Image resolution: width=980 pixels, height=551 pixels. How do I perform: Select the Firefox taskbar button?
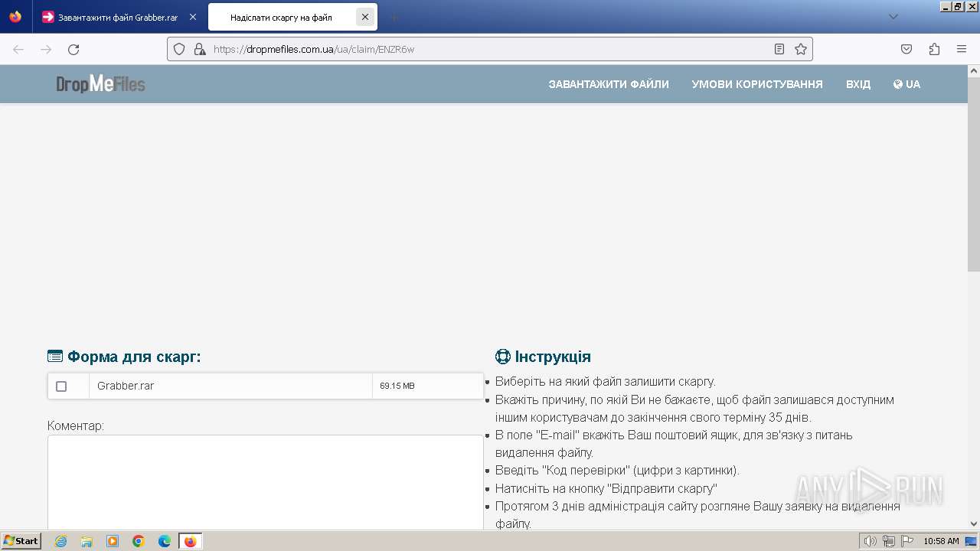coord(191,541)
